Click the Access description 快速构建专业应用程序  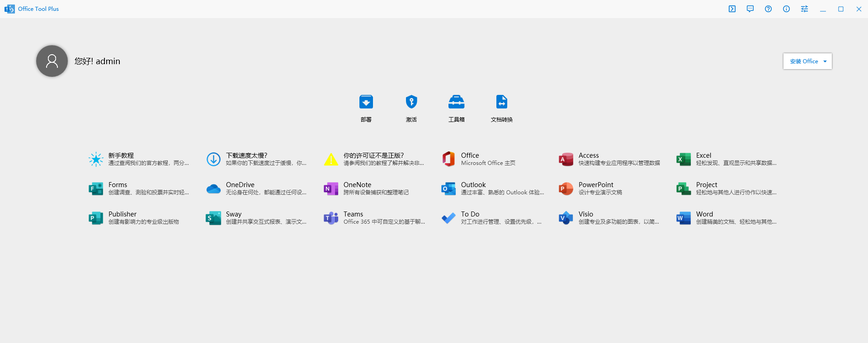coord(619,163)
